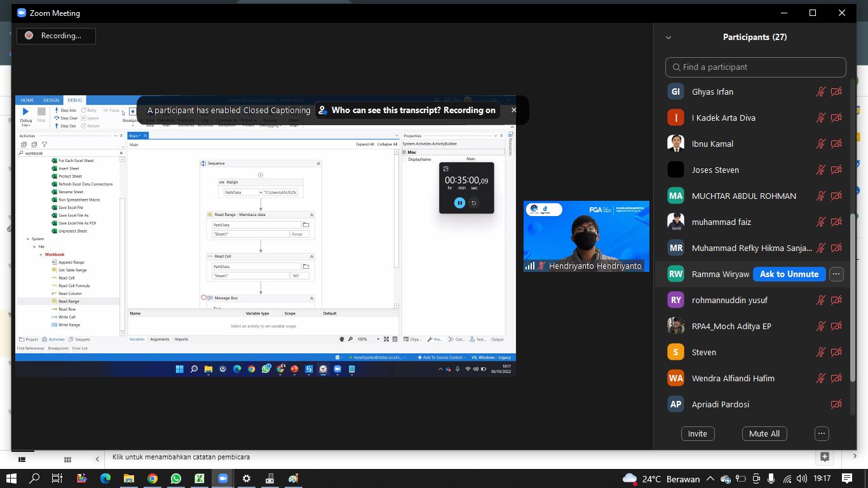This screenshot has height=488, width=868.
Task: Open the Windows Settings gear icon
Action: 247,478
